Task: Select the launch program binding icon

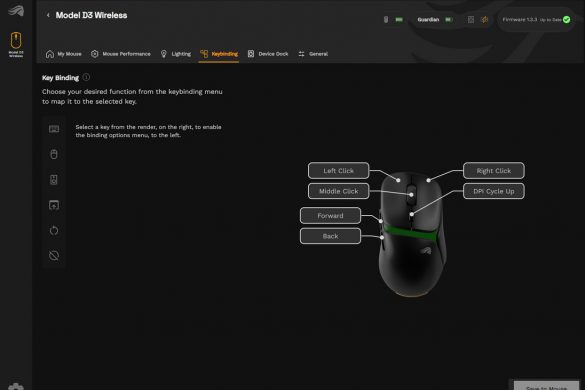Action: coord(54,205)
